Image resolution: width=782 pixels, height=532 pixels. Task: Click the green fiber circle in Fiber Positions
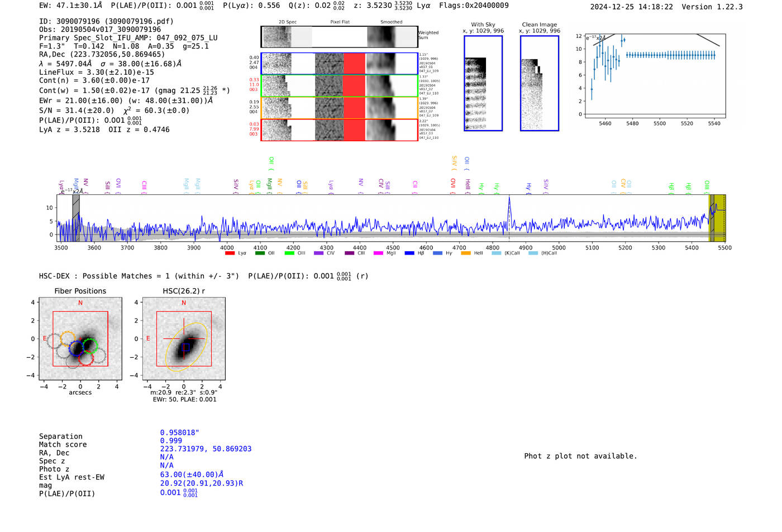[x=90, y=346]
